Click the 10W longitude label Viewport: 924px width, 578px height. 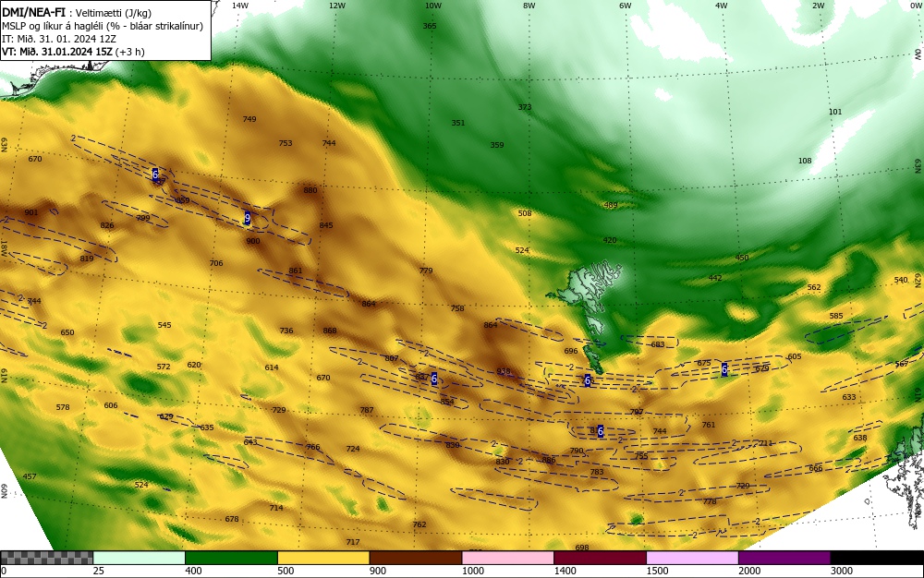coord(433,6)
